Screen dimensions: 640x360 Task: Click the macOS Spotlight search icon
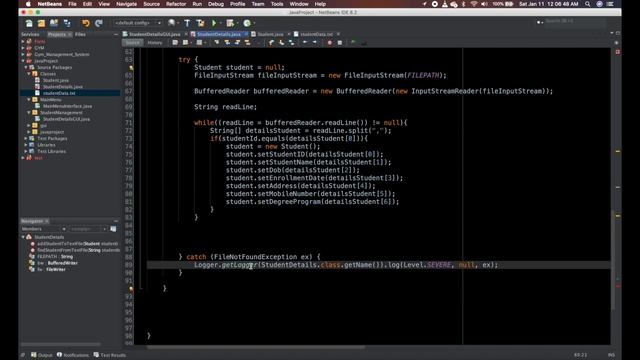click(x=587, y=4)
